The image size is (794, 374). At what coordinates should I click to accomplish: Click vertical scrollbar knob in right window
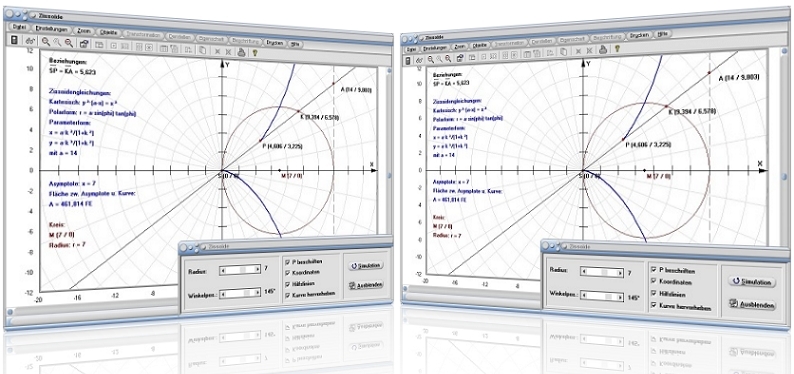(x=784, y=177)
